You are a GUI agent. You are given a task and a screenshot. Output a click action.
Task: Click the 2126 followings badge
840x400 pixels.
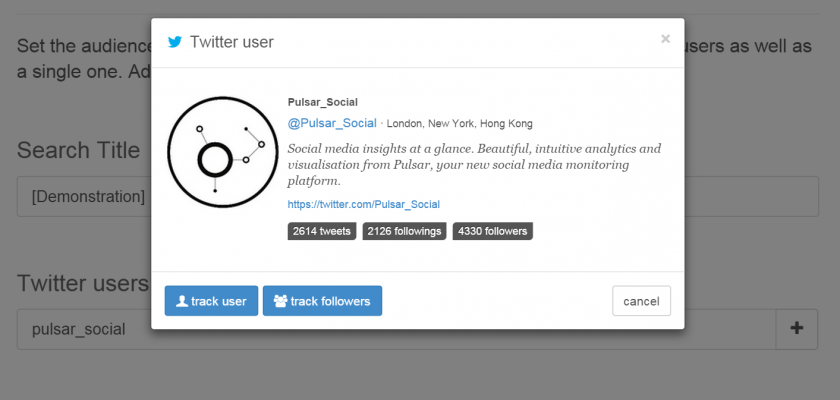[404, 231]
